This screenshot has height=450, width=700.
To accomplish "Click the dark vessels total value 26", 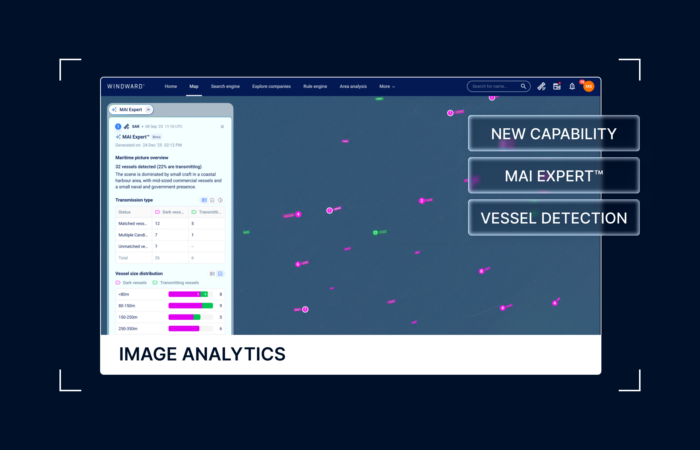I will (157, 258).
